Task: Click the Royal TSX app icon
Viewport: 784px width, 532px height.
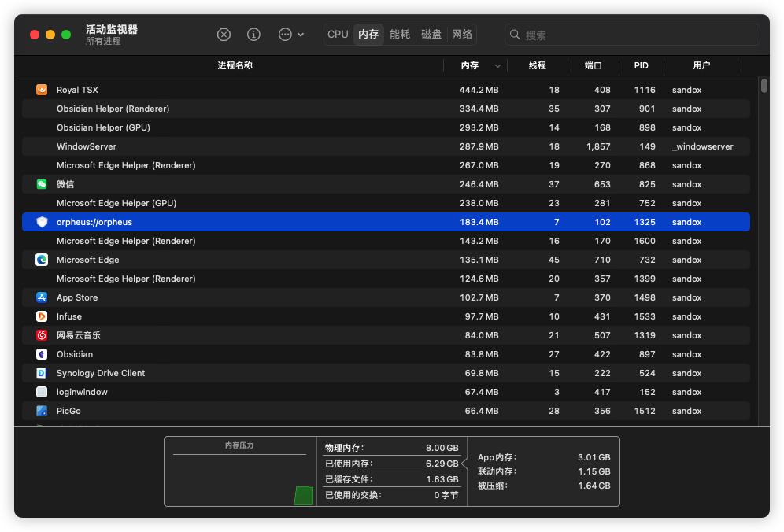Action: coord(42,90)
